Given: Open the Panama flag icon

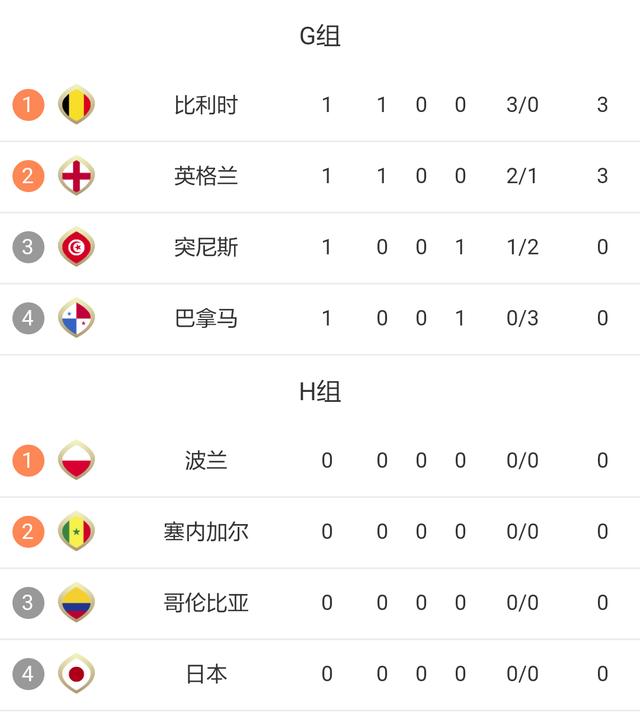Looking at the screenshot, I should tap(76, 318).
